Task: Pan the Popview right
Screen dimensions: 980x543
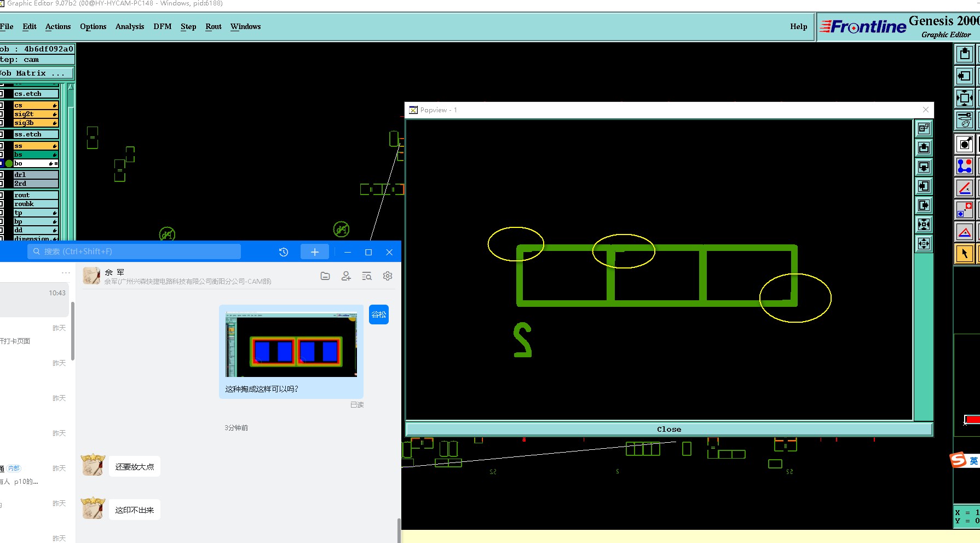Action: [924, 205]
